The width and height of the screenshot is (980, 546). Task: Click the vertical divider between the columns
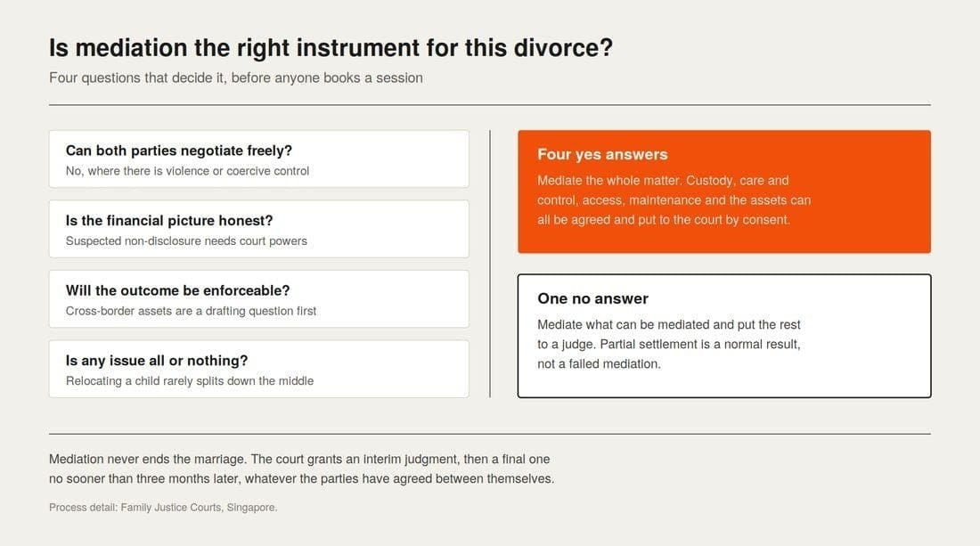click(490, 264)
